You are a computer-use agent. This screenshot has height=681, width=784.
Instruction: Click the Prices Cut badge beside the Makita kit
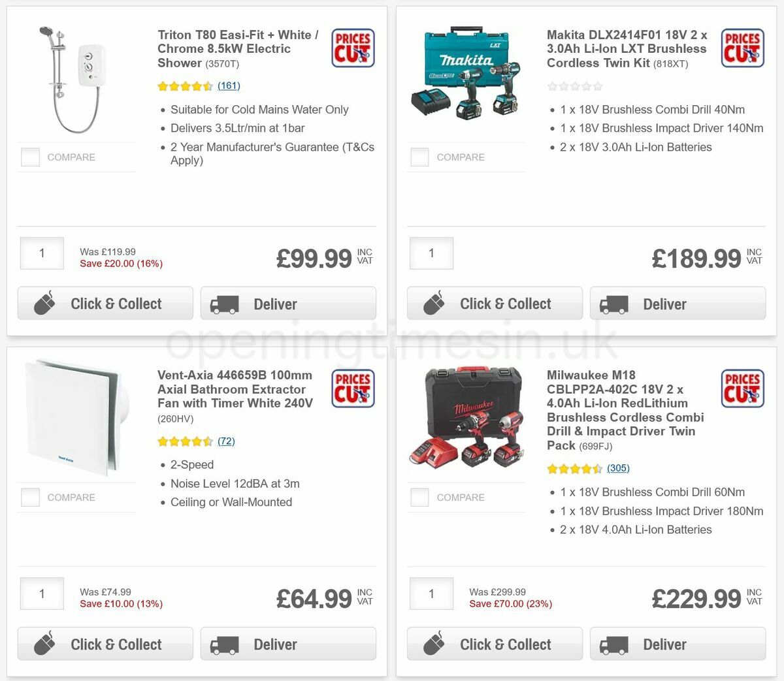[x=742, y=48]
